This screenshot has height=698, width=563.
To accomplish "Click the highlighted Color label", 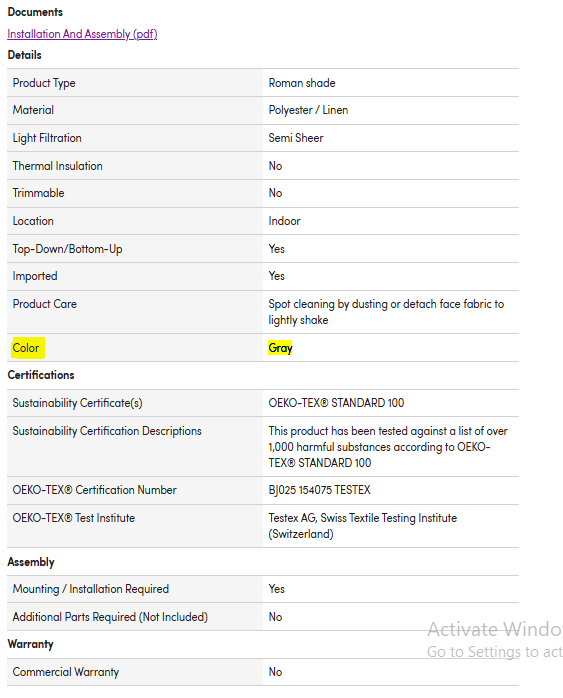I will [27, 348].
